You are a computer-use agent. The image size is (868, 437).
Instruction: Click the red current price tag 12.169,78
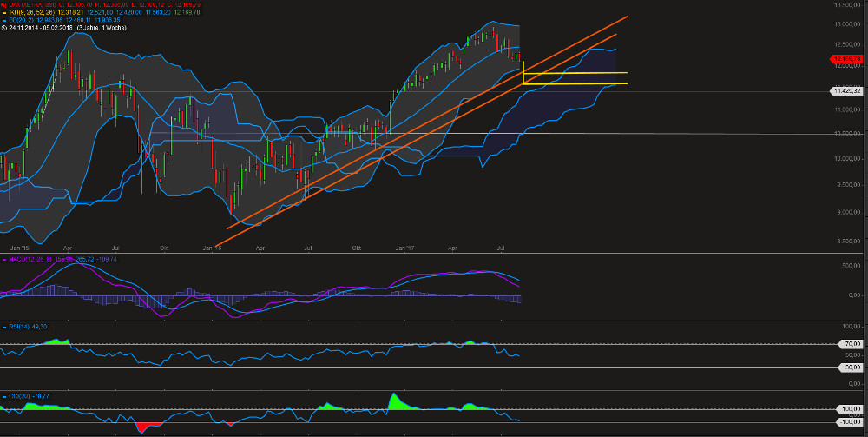pyautogui.click(x=845, y=59)
